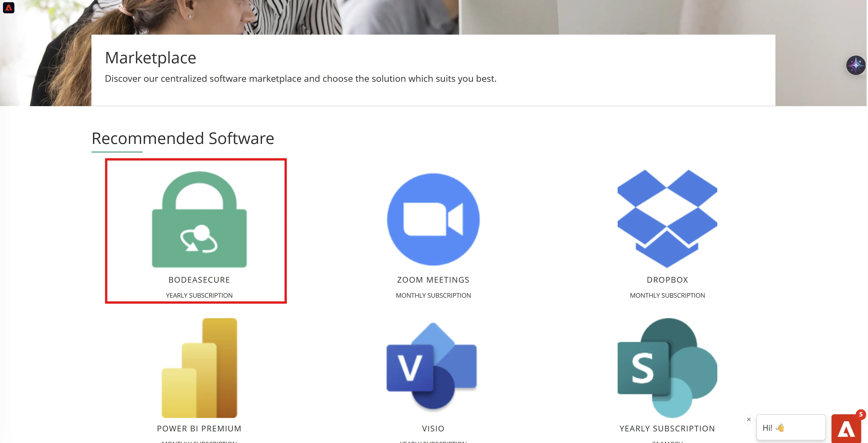
Task: Open the Dropbox logo icon
Action: 667,219
